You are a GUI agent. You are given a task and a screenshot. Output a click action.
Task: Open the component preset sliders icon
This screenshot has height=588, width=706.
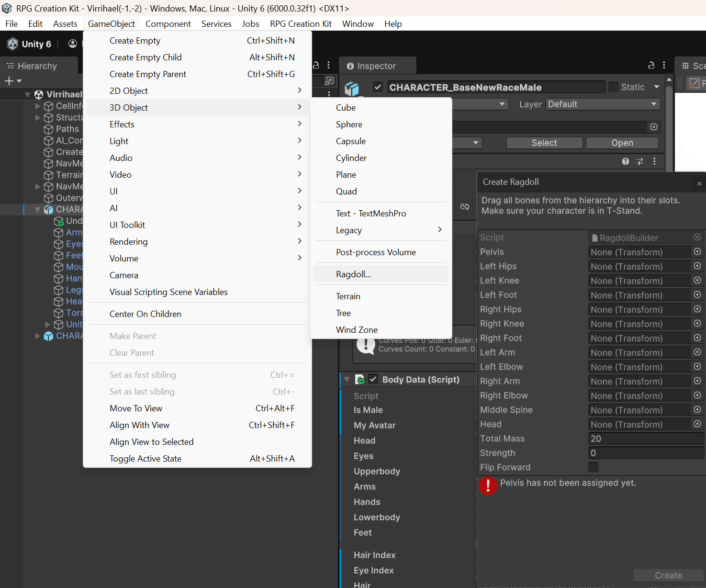(x=640, y=161)
